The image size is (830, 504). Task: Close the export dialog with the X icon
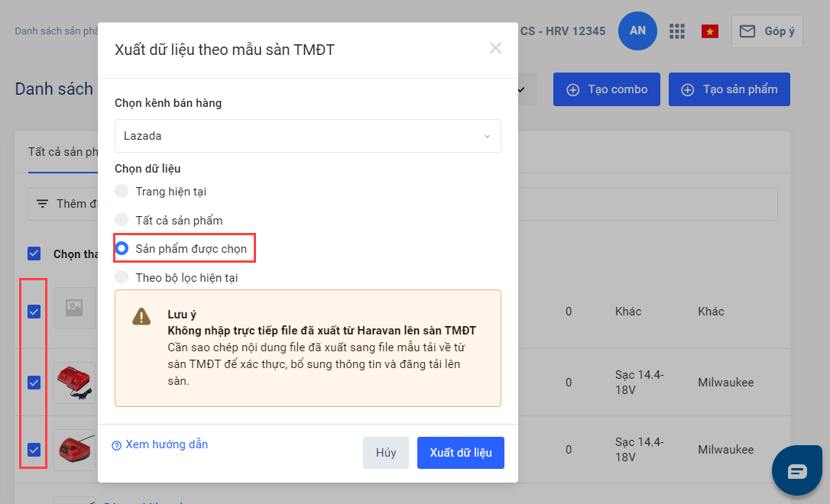495,48
